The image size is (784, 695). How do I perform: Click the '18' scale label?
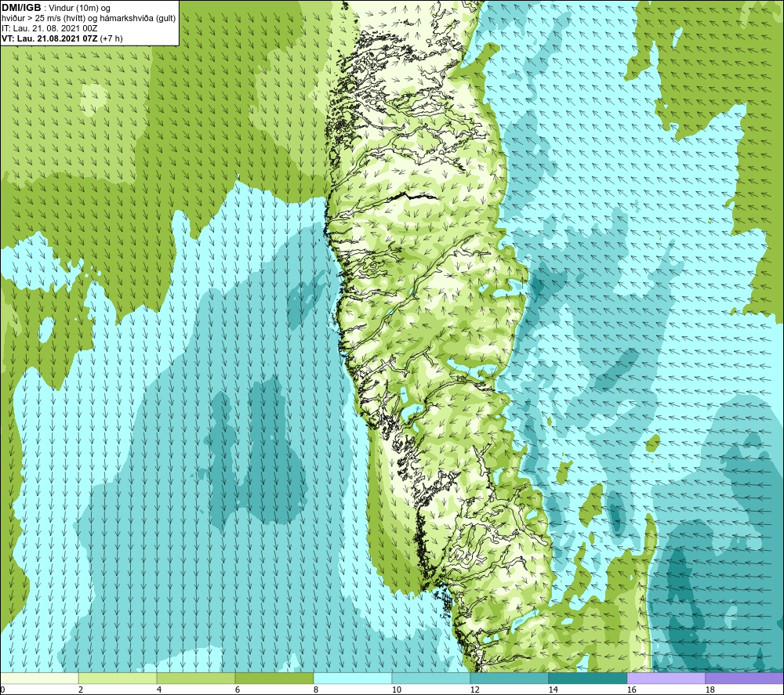(710, 690)
